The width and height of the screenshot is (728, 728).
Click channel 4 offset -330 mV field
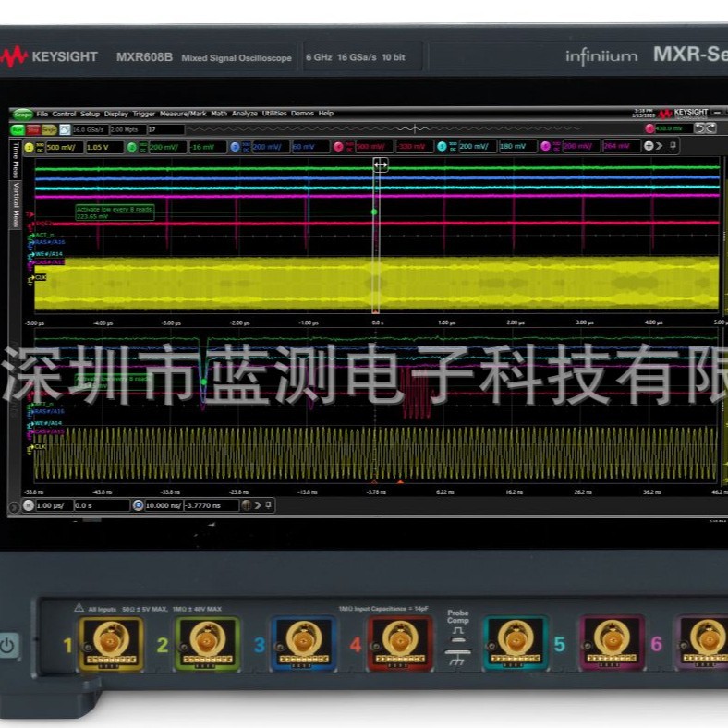coord(414,147)
